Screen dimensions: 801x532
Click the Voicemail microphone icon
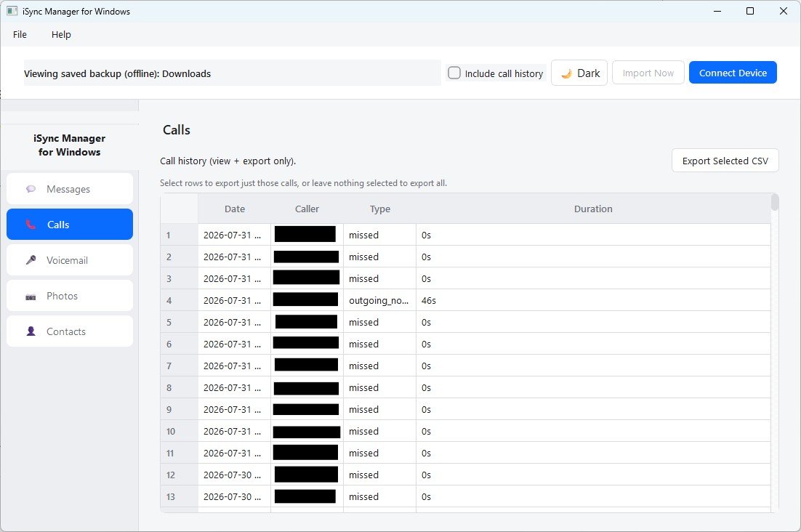31,260
